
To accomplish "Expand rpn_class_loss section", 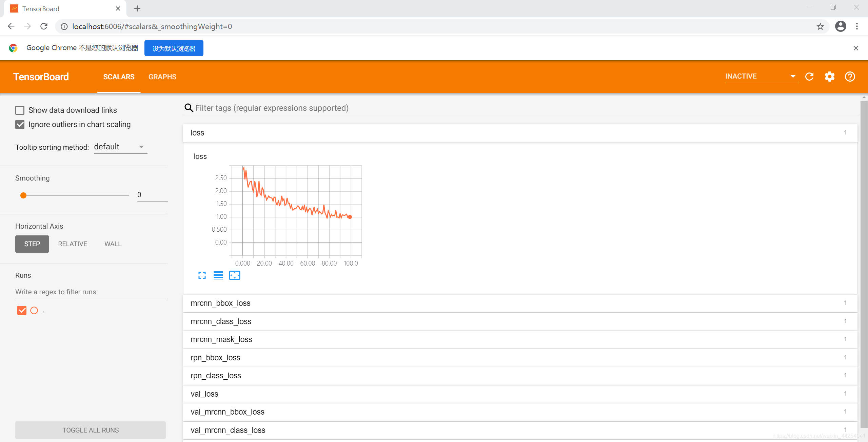I will pyautogui.click(x=520, y=376).
